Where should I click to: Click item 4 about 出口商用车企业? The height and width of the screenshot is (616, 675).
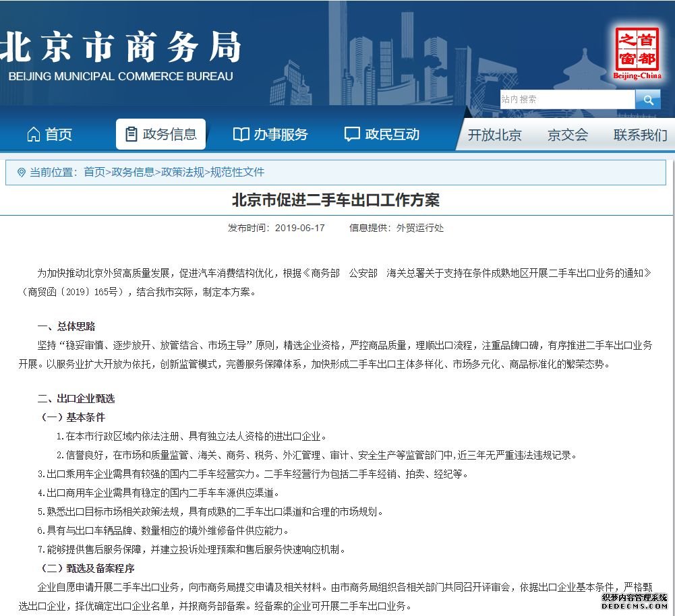click(x=158, y=493)
